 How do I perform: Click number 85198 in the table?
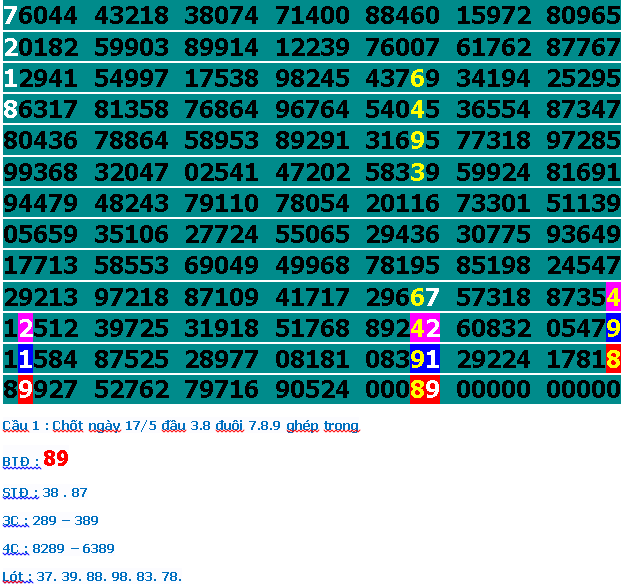coord(494,266)
